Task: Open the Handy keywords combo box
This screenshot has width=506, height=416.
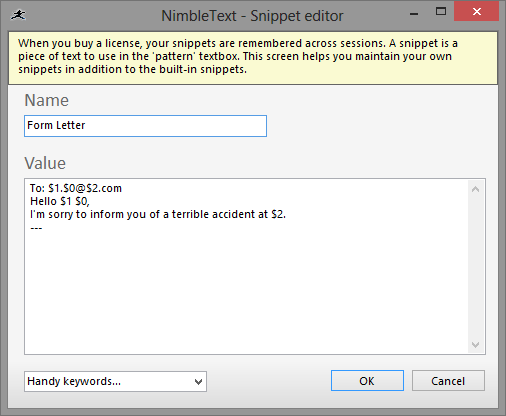Action: pos(115,381)
